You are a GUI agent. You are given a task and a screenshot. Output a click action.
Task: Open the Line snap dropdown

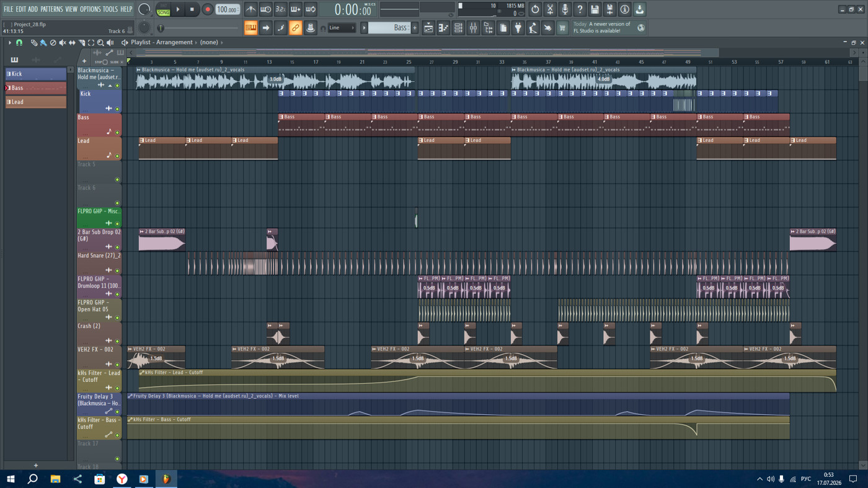tap(342, 28)
